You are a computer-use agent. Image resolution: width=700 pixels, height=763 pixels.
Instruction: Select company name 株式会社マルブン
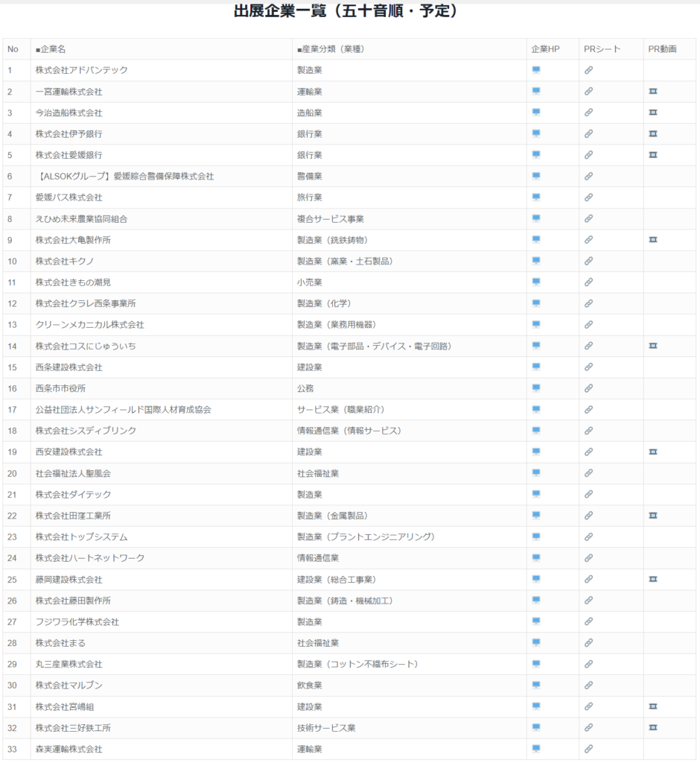[69, 686]
